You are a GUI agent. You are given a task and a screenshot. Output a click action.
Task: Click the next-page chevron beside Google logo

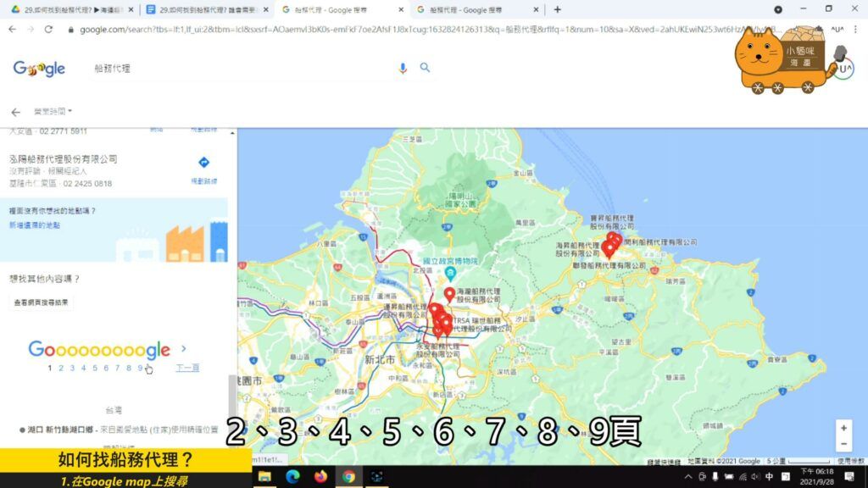pos(184,348)
